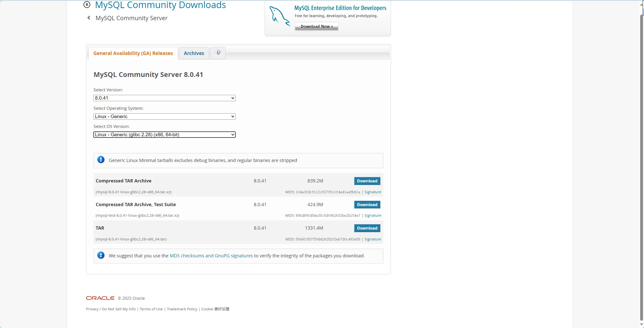Open Signature link for mysql-8.0.41 tar.xz

tap(373, 192)
